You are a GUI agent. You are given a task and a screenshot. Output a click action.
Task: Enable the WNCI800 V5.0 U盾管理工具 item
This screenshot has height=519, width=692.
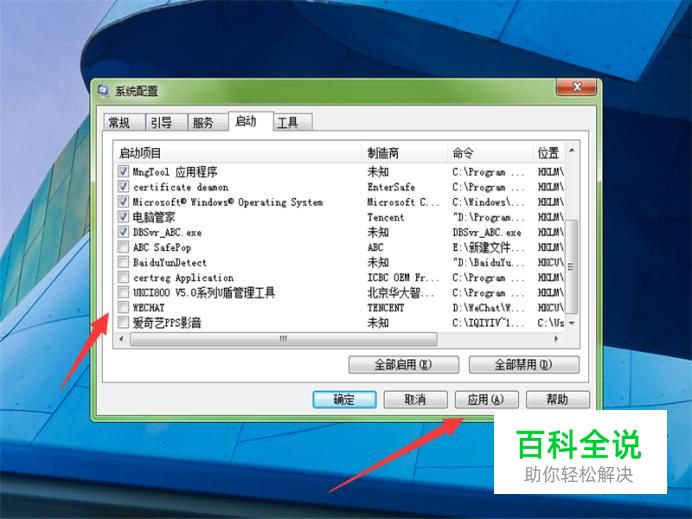[x=123, y=292]
